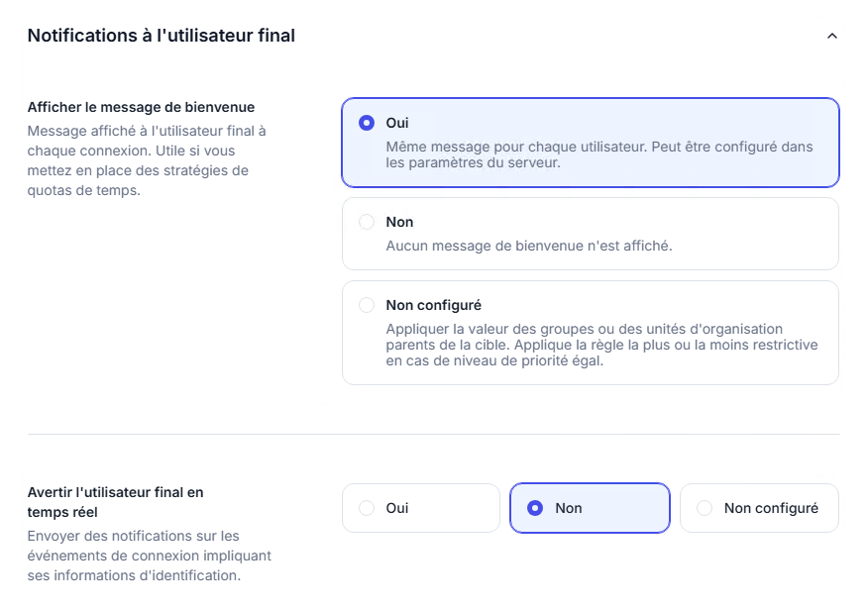Click the bold Oui label in welcome card
Viewport: 868px width, 610px height.
pyautogui.click(x=397, y=124)
